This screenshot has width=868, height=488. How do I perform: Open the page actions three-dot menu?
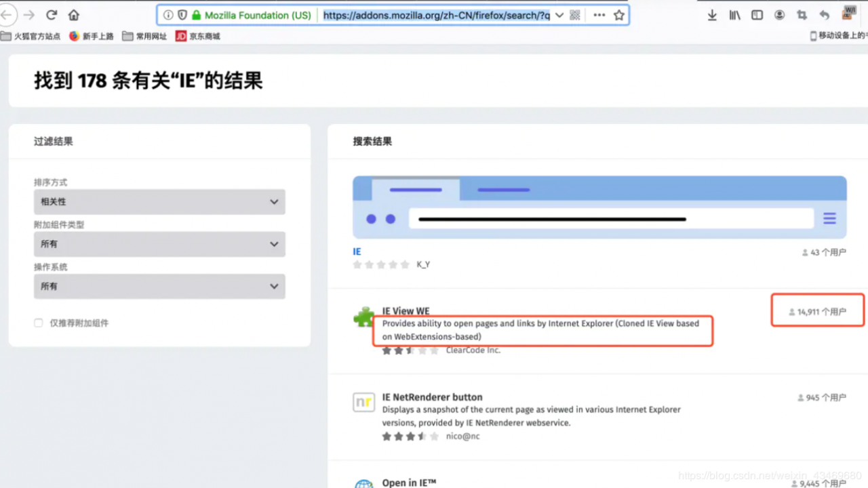coord(599,15)
